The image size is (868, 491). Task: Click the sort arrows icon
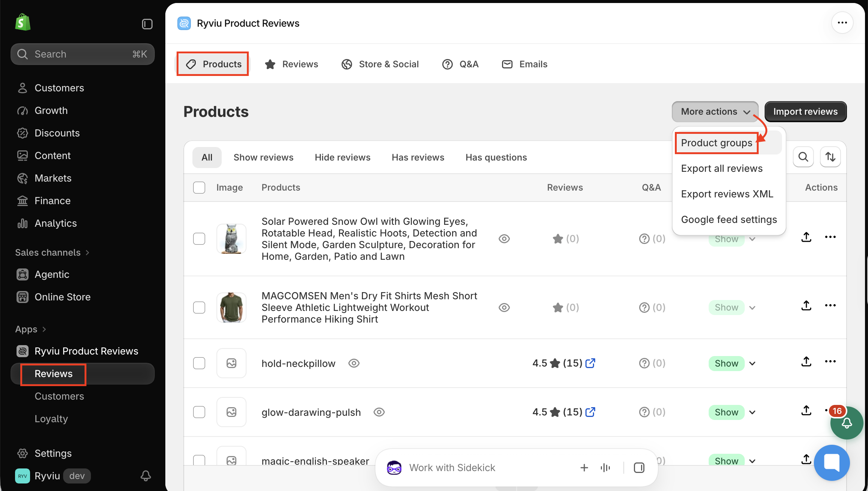click(830, 157)
